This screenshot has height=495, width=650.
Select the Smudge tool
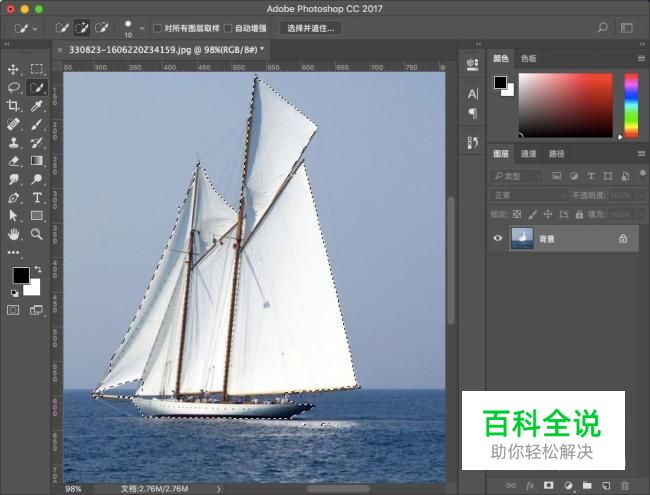click(x=13, y=179)
